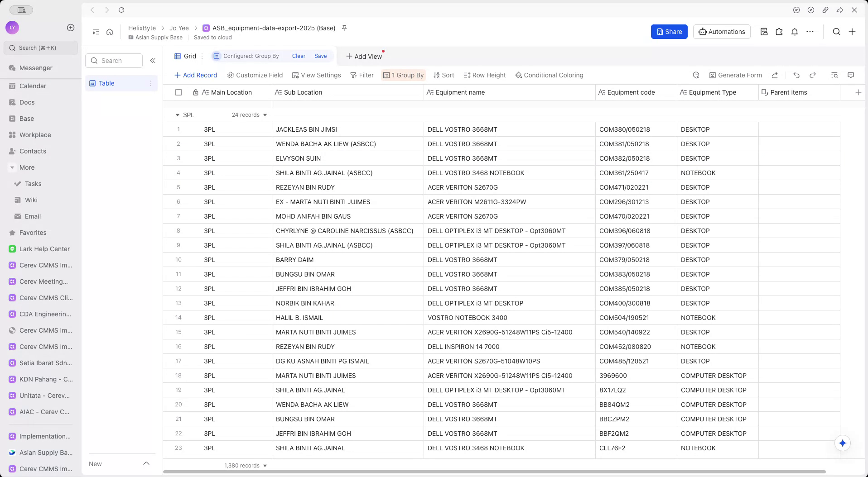This screenshot has width=868, height=477.
Task: Select the Table tab in sidebar
Action: [106, 83]
